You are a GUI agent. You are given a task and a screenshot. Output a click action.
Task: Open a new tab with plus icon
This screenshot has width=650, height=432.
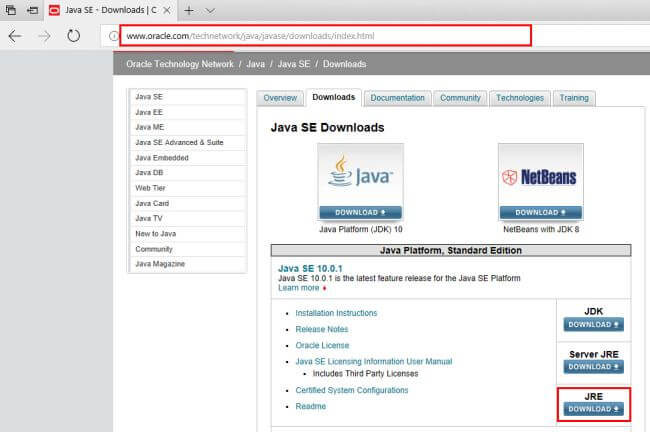tap(189, 10)
